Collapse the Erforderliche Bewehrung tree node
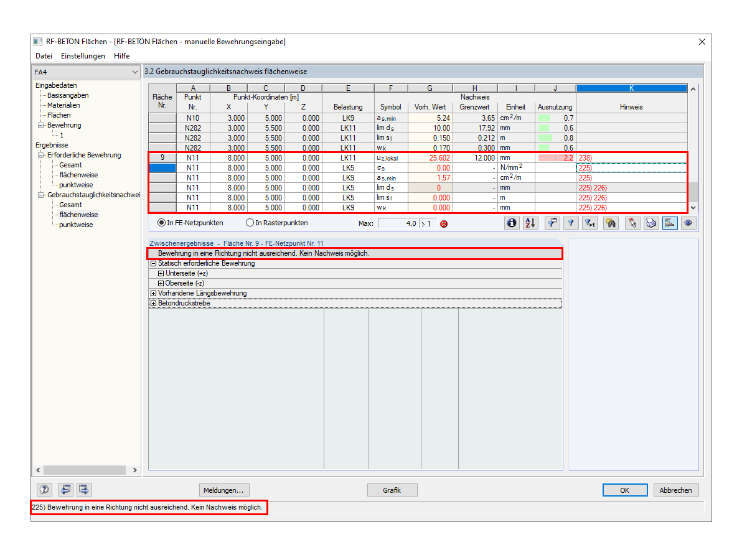 point(40,155)
